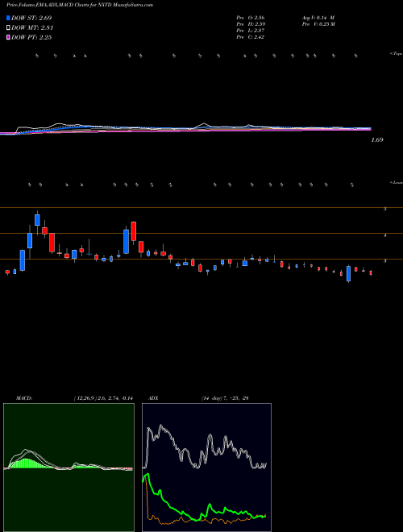Click the magenta DOW PT legend swatch
Viewport: 403px width, 532px height.
point(8,37)
